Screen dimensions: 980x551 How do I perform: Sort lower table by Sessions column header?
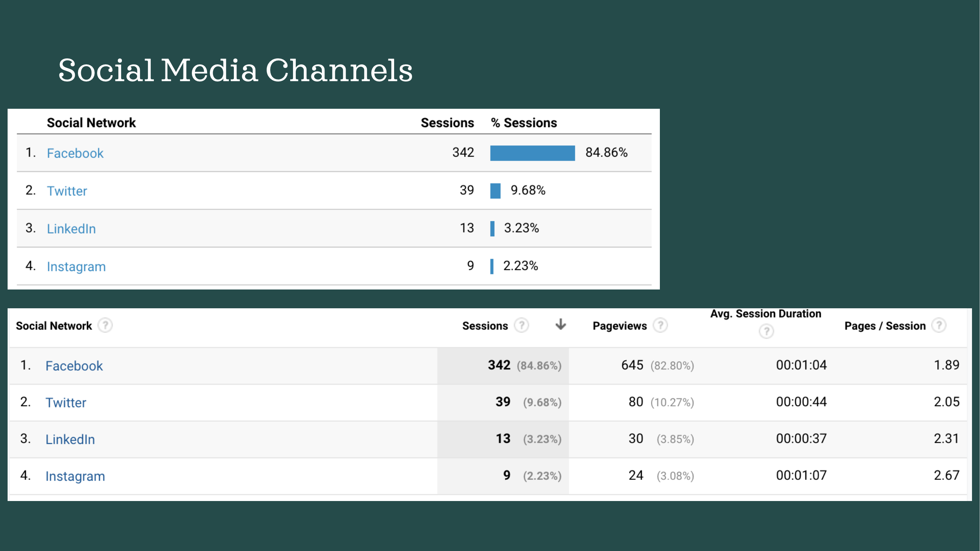coord(485,326)
